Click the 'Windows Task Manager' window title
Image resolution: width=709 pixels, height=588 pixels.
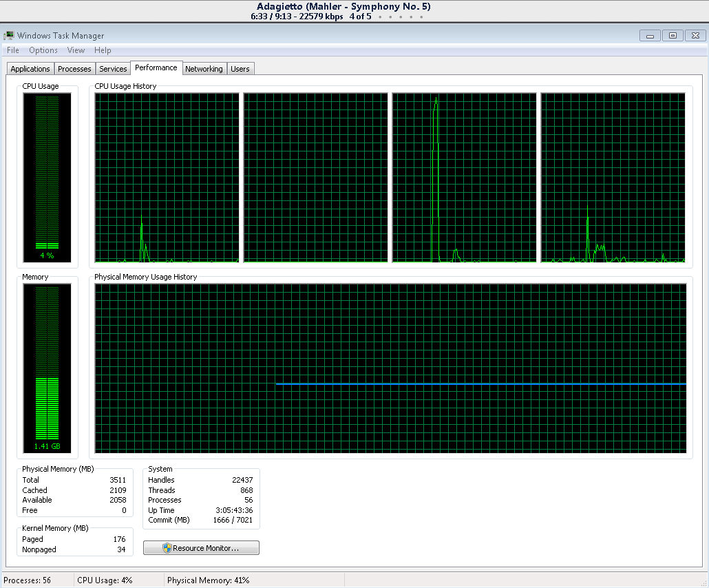coord(61,36)
